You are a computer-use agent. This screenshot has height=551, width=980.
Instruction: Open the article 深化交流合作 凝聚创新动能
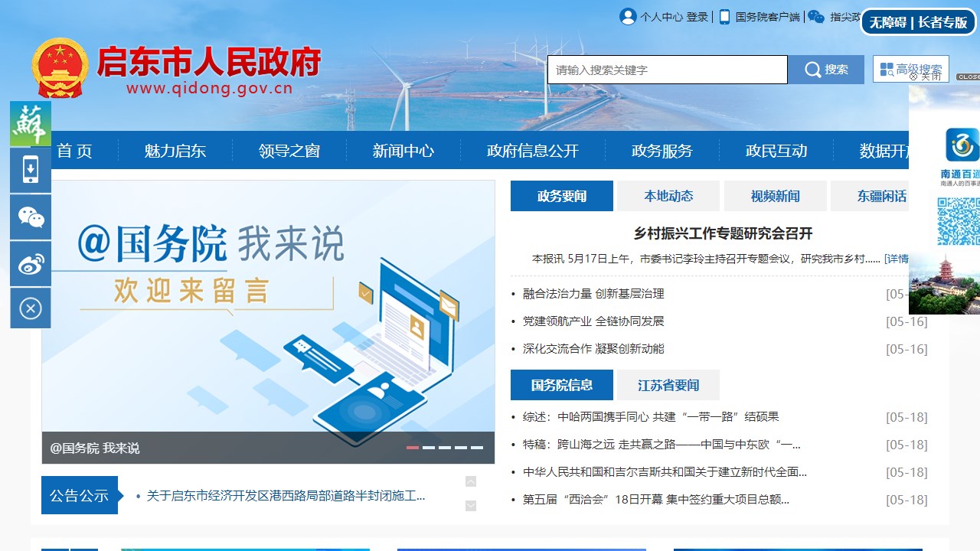pyautogui.click(x=593, y=349)
